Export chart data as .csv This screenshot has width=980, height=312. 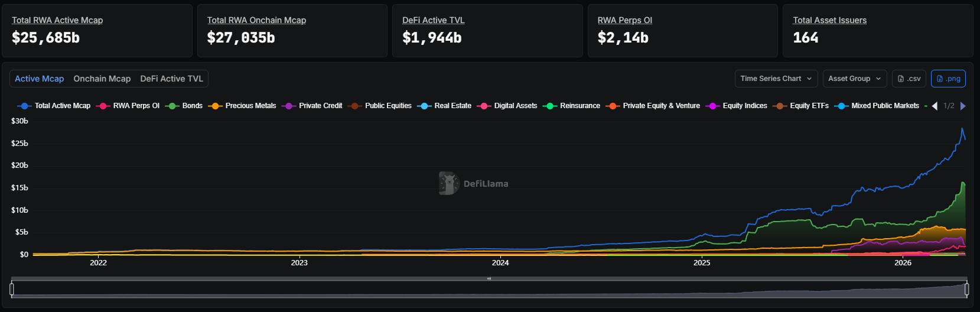(x=909, y=79)
